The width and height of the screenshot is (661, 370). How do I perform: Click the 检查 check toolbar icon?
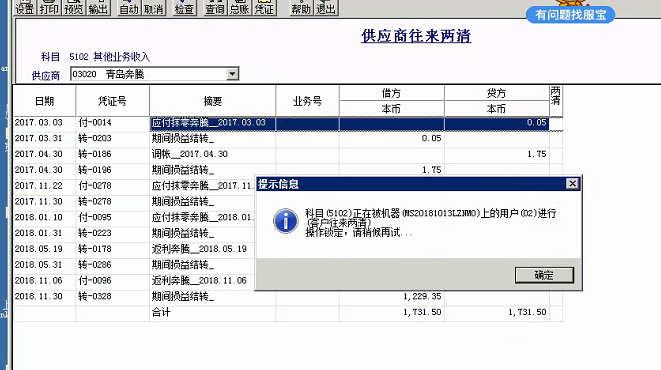pos(185,7)
